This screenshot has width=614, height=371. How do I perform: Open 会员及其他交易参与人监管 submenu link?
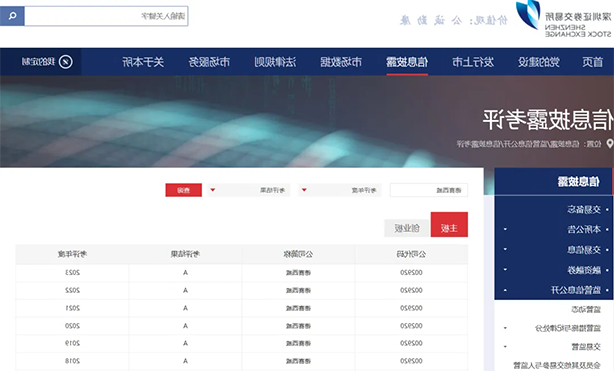coord(557,365)
